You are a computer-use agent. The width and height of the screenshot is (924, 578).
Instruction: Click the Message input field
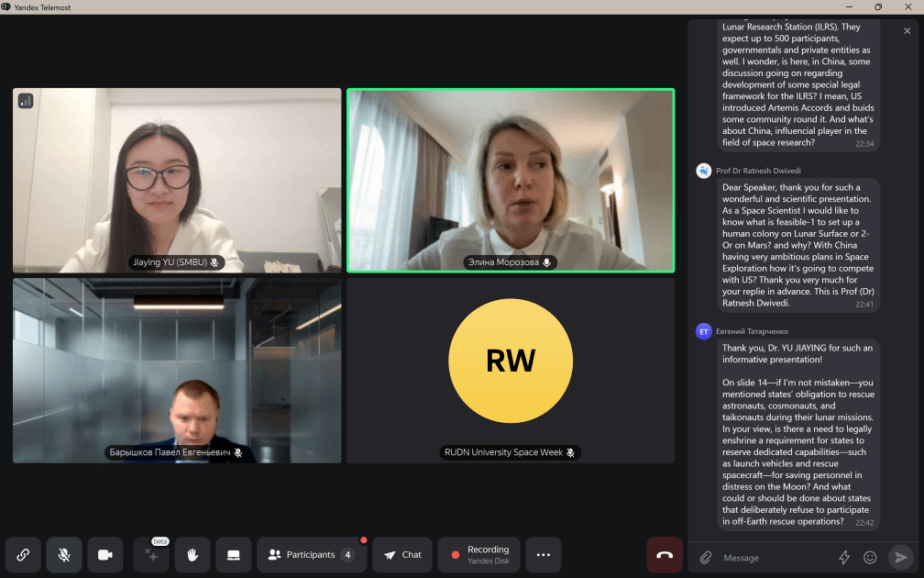point(775,557)
